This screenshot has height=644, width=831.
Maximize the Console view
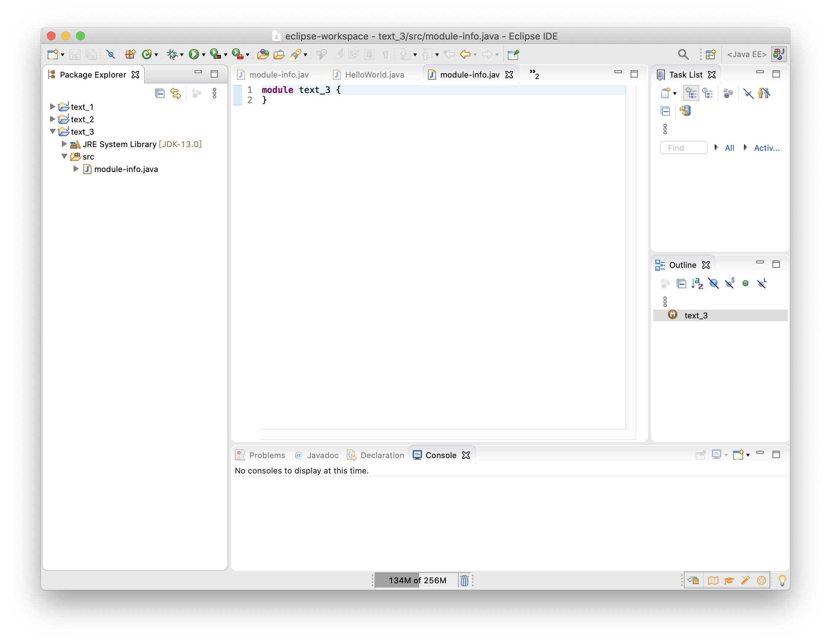click(776, 454)
